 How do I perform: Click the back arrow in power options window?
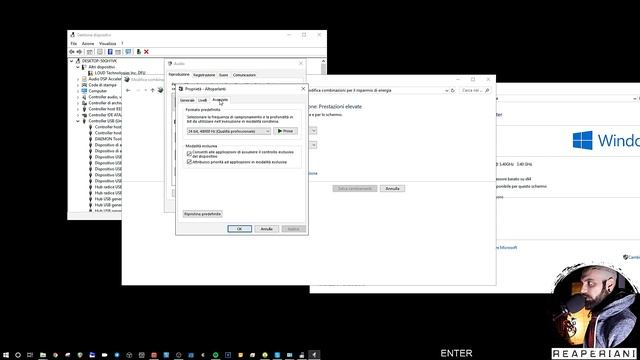[x=128, y=90]
